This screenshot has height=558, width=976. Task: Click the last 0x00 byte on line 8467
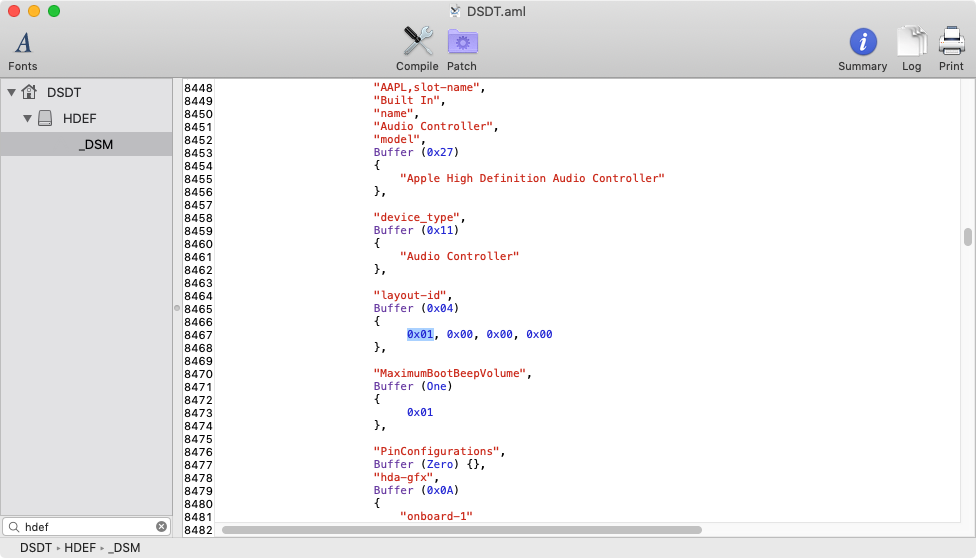click(539, 334)
